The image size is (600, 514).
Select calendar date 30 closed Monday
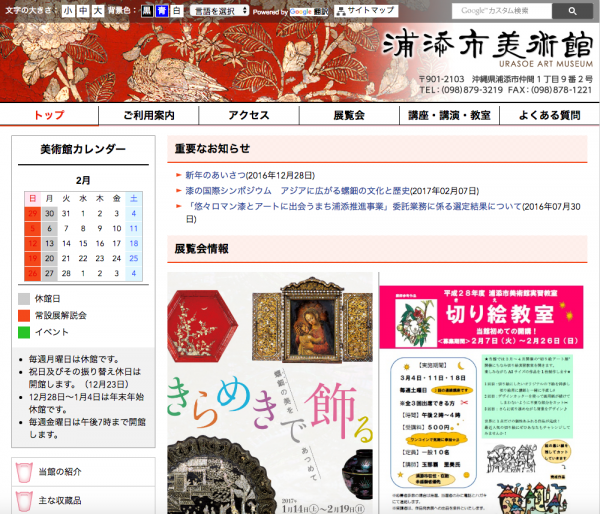point(49,214)
